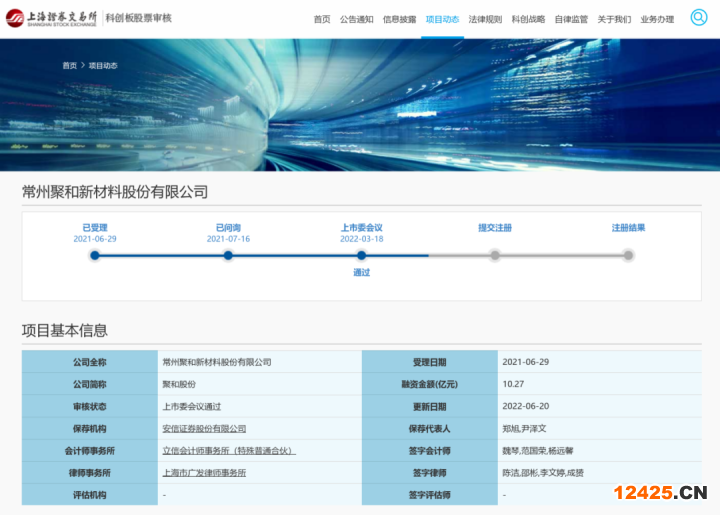Viewport: 720px width, 515px height.
Task: Open the 上海市广发律师事务所 link
Action: click(204, 473)
